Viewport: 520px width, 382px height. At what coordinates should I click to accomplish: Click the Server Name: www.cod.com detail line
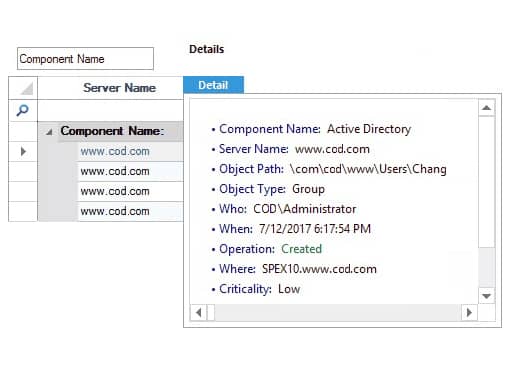click(291, 149)
